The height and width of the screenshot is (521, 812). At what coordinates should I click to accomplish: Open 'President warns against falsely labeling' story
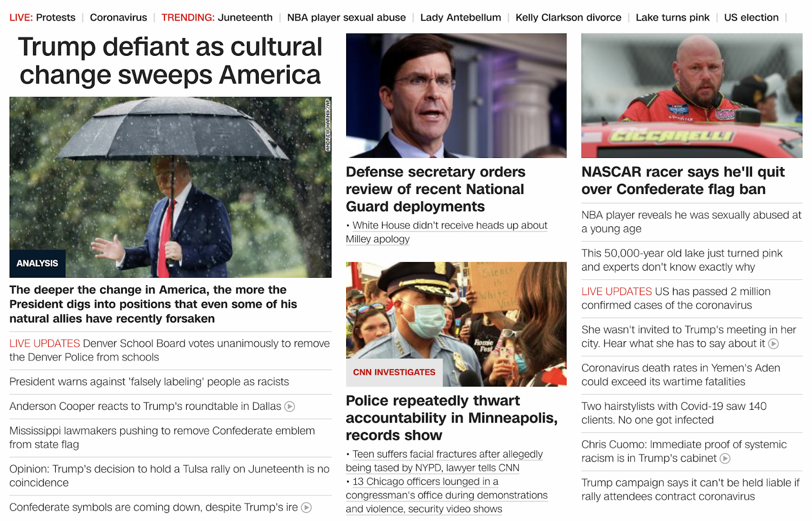pos(149,382)
